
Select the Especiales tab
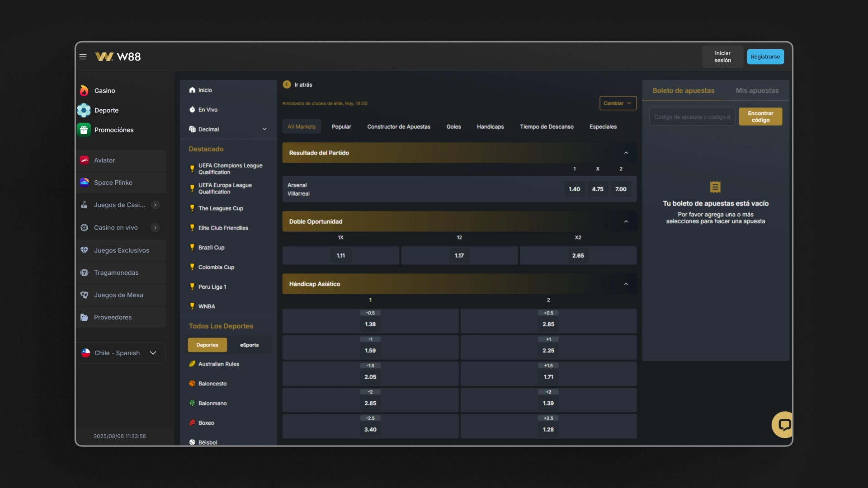click(x=603, y=127)
